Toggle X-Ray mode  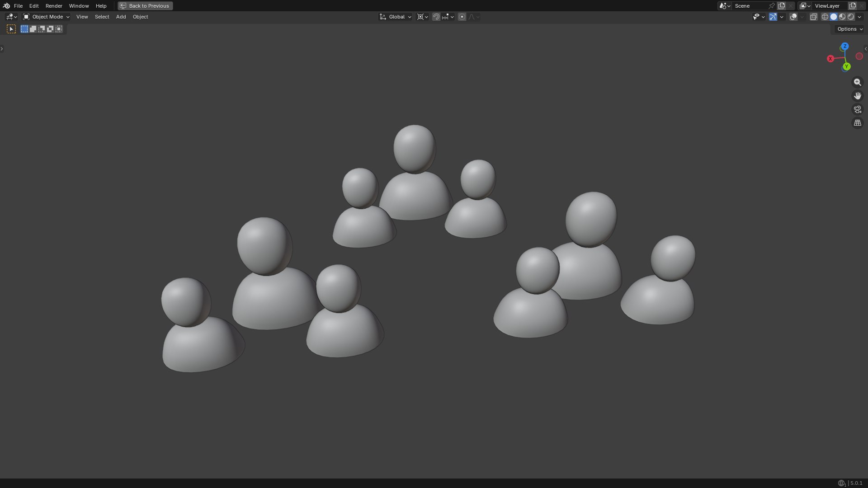813,17
